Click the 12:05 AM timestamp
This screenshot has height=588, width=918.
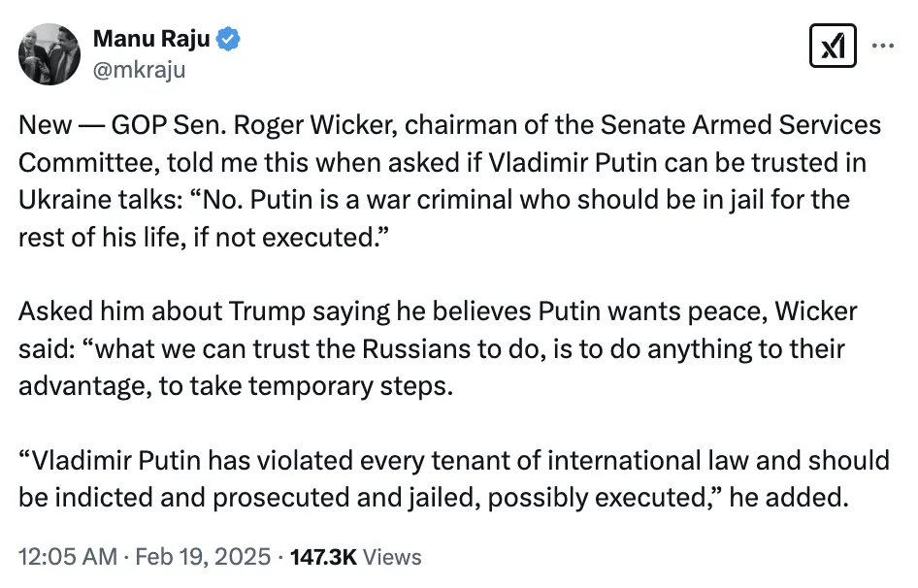pos(68,557)
